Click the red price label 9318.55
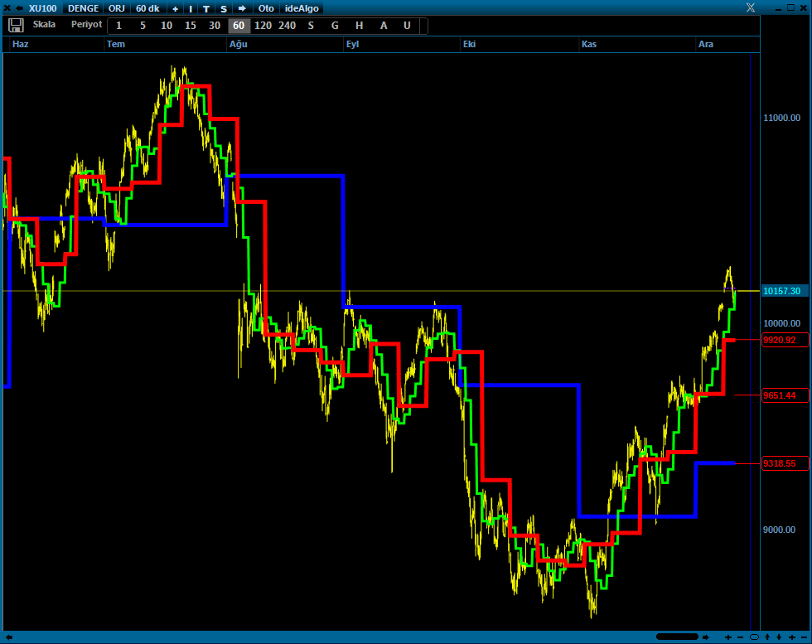 [785, 463]
